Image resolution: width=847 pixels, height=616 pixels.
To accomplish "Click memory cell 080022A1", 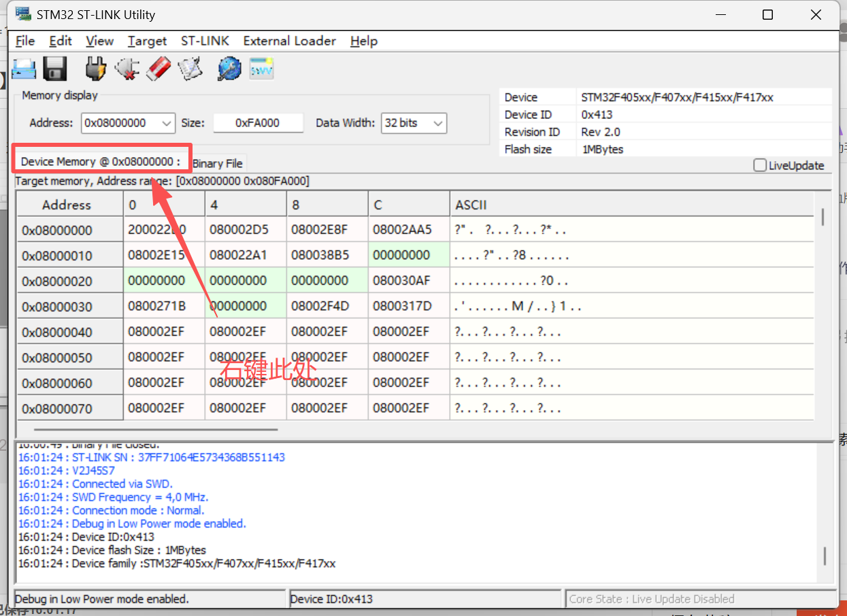I will 246,256.
